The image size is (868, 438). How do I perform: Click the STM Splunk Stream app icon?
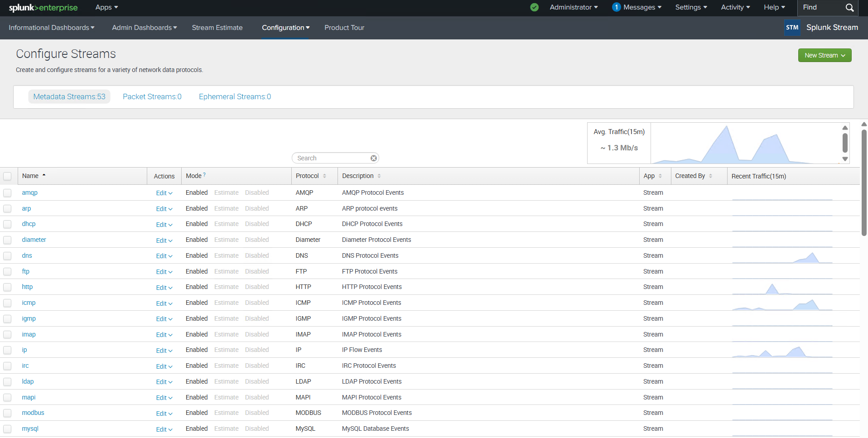[792, 28]
